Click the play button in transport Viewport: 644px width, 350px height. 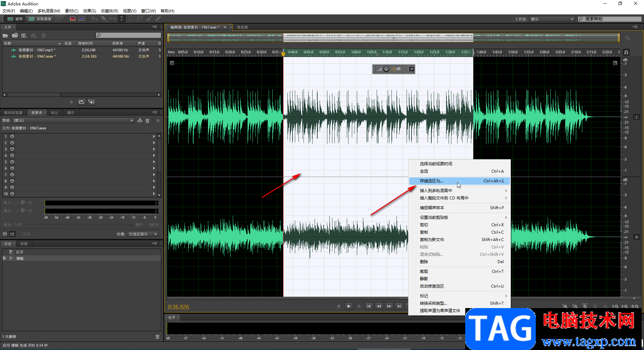coord(349,306)
